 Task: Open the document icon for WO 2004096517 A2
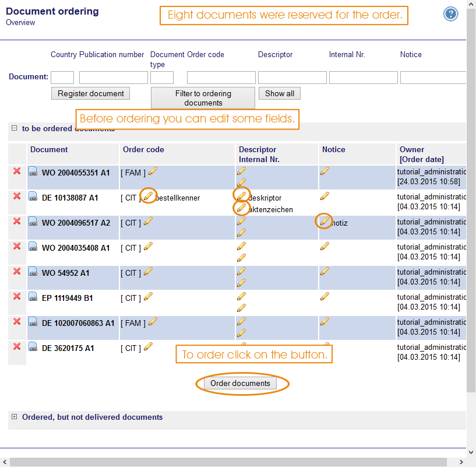[33, 222]
